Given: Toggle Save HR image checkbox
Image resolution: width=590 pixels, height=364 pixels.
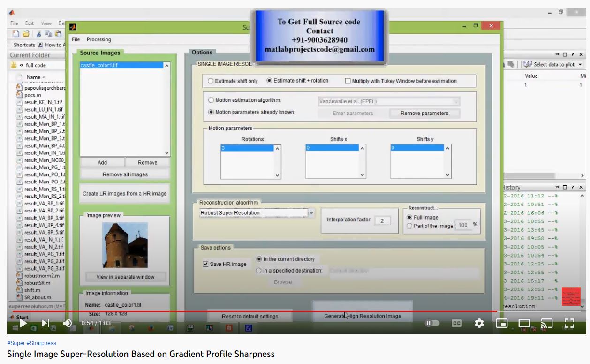Looking at the screenshot, I should pyautogui.click(x=205, y=264).
